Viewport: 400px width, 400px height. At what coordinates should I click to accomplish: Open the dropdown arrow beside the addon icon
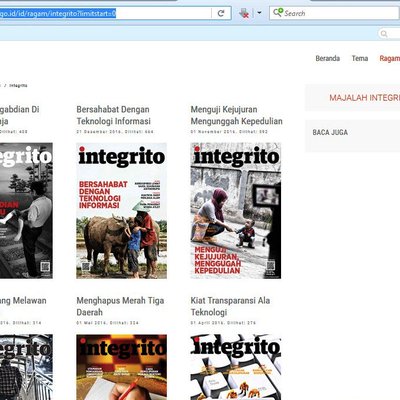pyautogui.click(x=259, y=13)
